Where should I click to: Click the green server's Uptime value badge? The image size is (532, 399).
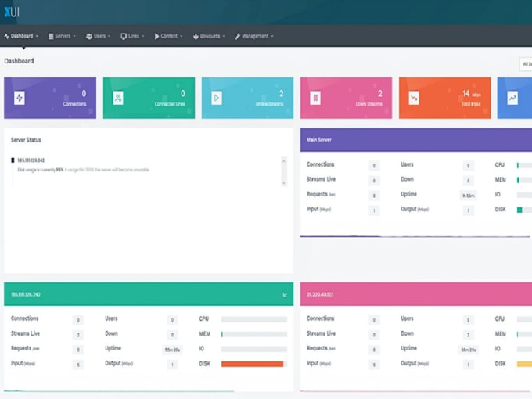[172, 350]
